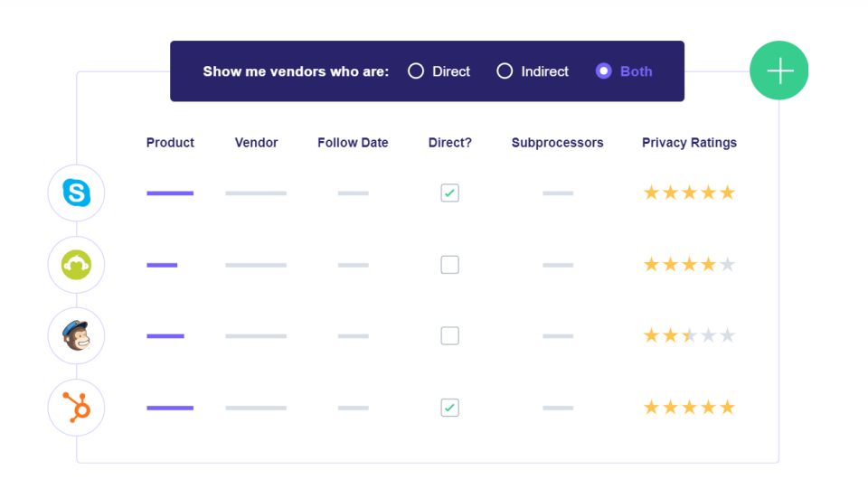Click the green plus add button
The width and height of the screenshot is (868, 498).
(x=778, y=70)
